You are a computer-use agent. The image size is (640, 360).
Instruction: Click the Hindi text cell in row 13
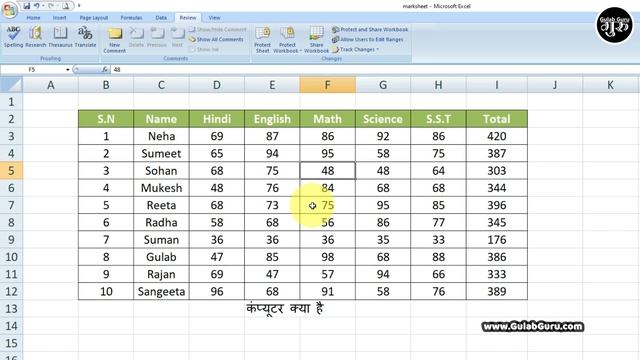pyautogui.click(x=285, y=309)
